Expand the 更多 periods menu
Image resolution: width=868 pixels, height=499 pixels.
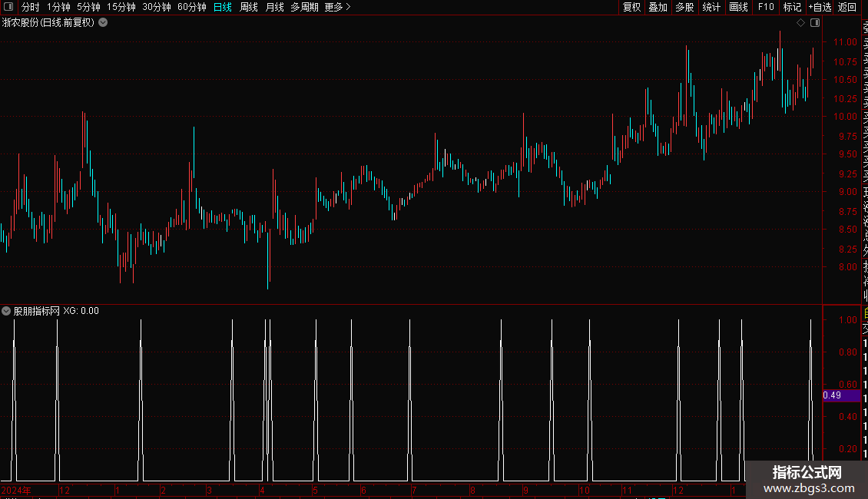337,7
